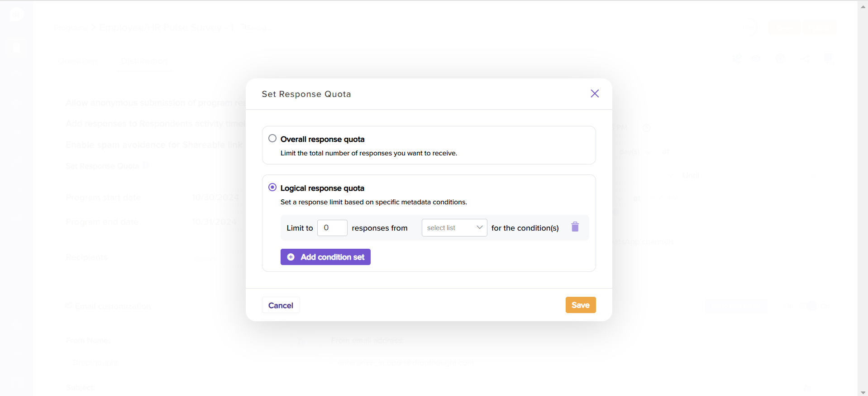The image size is (868, 396).
Task: Click the Cancel button
Action: (x=281, y=305)
